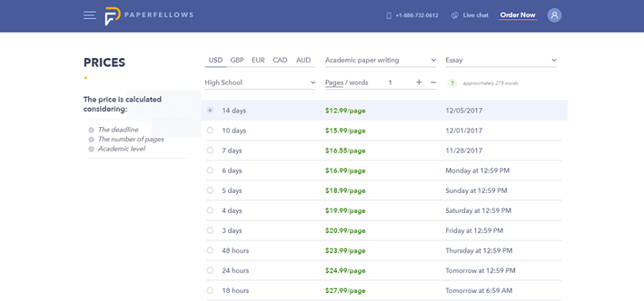Click Saturday at 12:59 PM due time
The image size is (644, 301).
point(478,210)
